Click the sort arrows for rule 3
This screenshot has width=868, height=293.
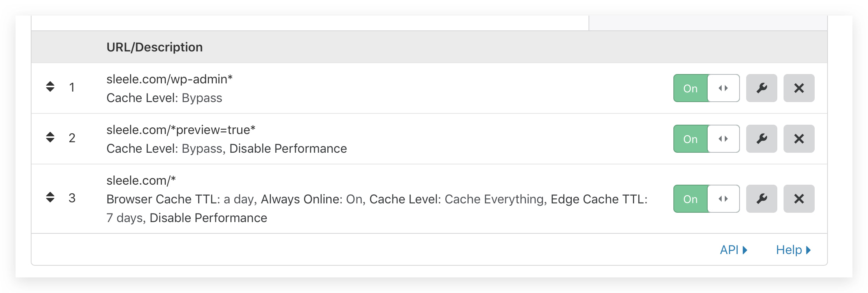pyautogui.click(x=50, y=197)
